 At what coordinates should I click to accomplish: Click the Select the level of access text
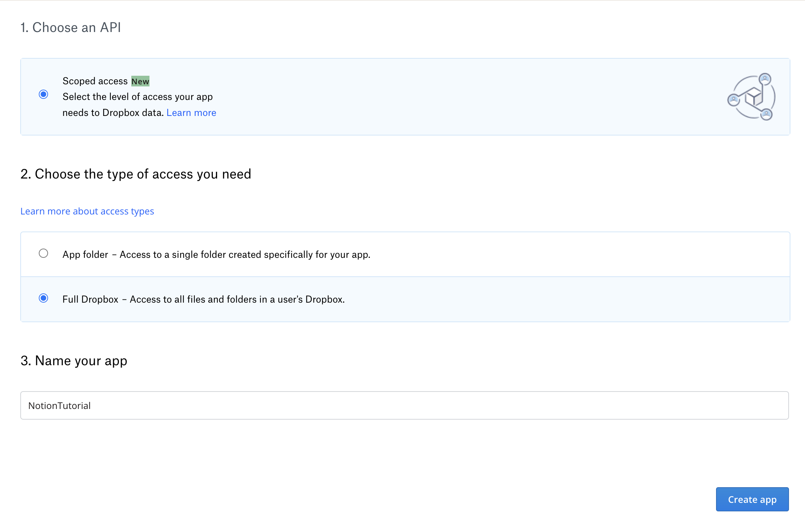[x=137, y=97]
